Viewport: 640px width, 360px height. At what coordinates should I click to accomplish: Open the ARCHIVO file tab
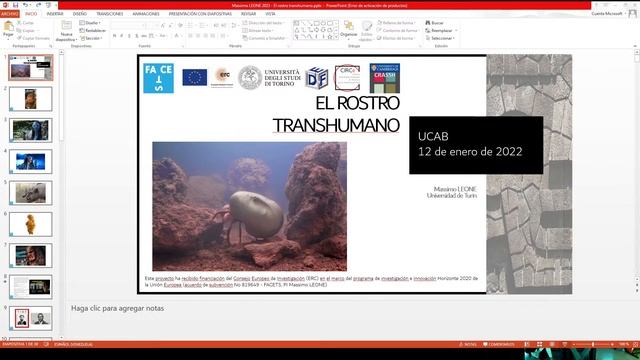click(9, 14)
